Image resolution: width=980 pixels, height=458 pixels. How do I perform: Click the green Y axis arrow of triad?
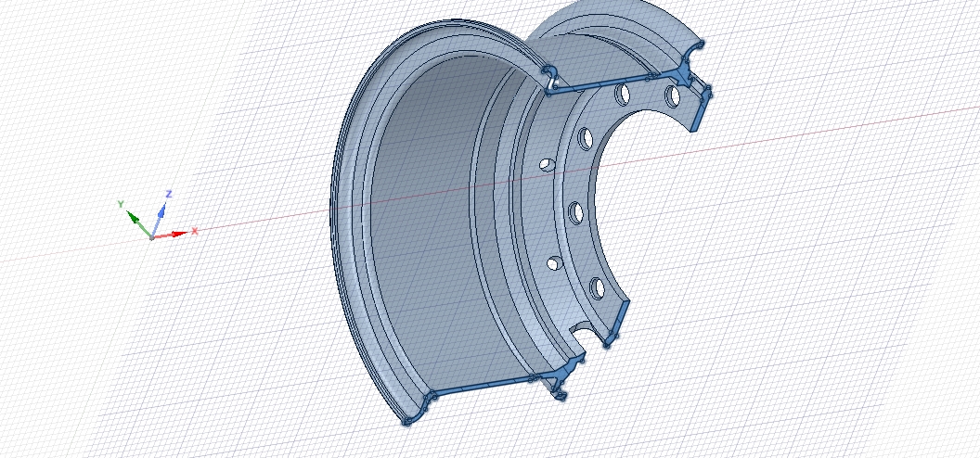[x=139, y=224]
